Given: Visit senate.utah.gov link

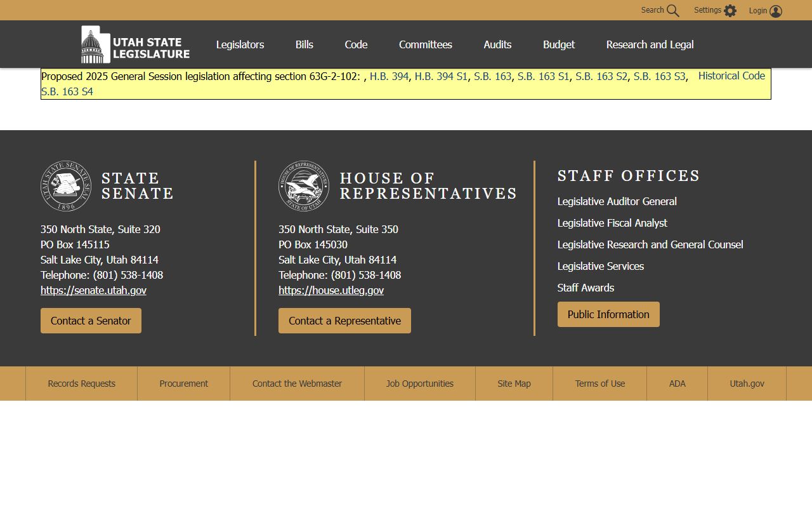Looking at the screenshot, I should (x=93, y=290).
